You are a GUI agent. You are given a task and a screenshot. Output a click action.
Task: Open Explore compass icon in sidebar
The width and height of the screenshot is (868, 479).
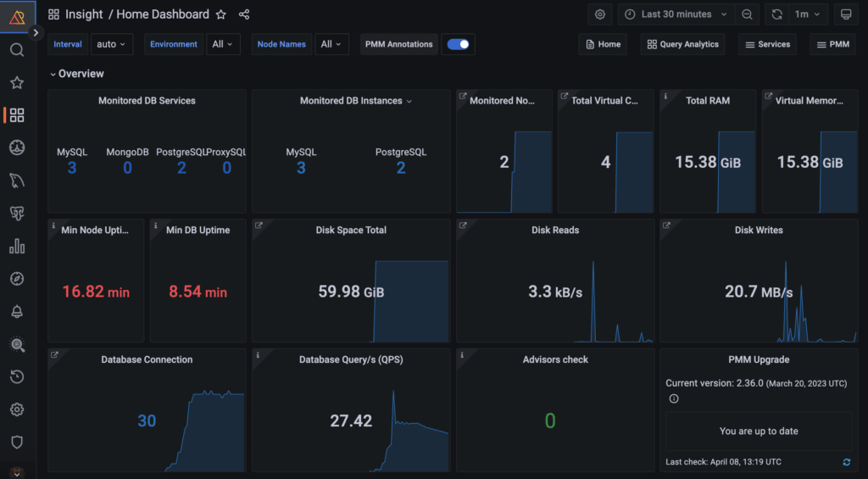(17, 279)
